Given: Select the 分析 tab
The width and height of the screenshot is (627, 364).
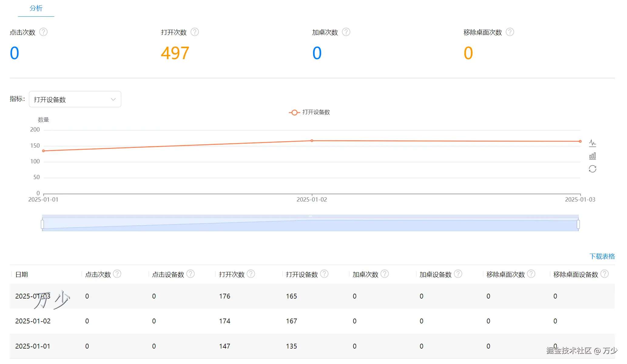Looking at the screenshot, I should [x=36, y=8].
